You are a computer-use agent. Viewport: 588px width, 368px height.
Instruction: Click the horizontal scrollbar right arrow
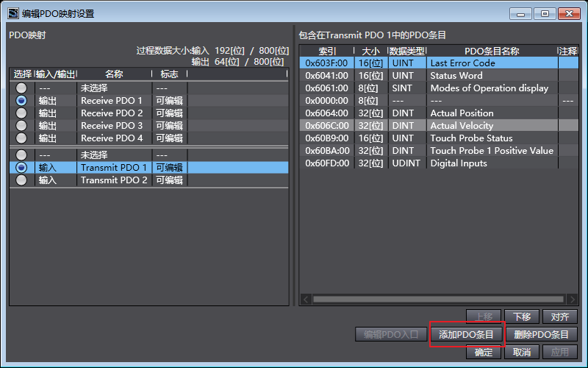[x=573, y=300]
